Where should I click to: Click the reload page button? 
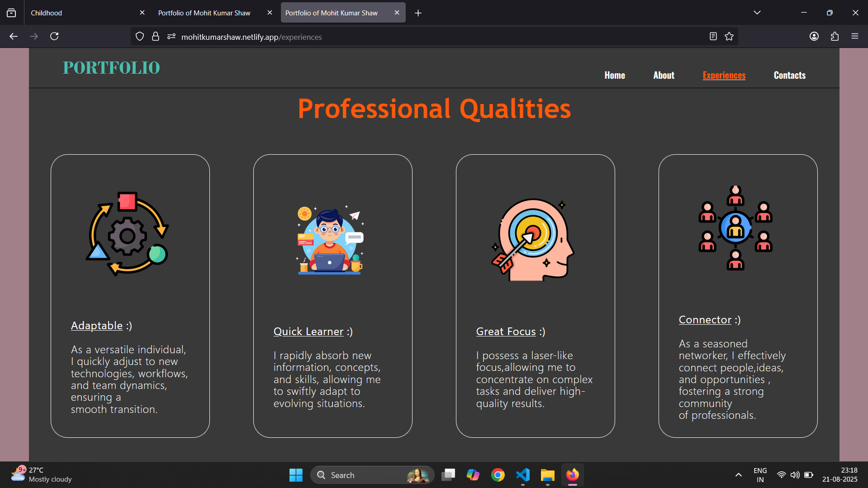(54, 36)
